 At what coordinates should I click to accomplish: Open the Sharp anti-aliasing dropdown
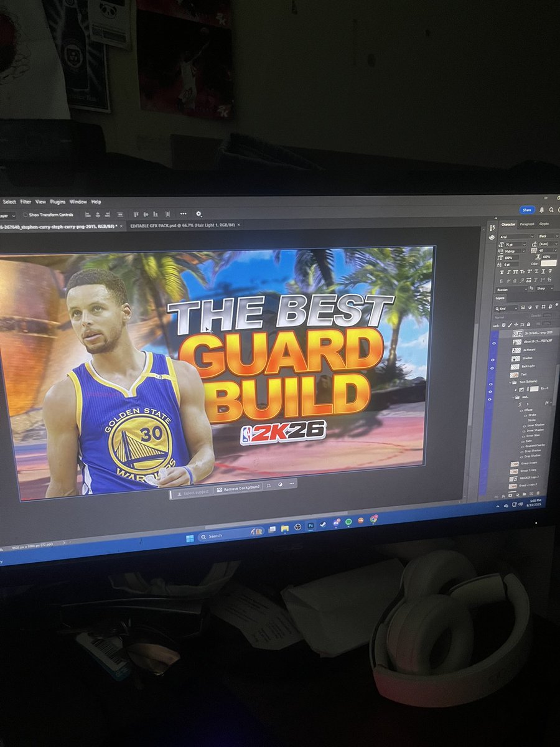pyautogui.click(x=544, y=288)
